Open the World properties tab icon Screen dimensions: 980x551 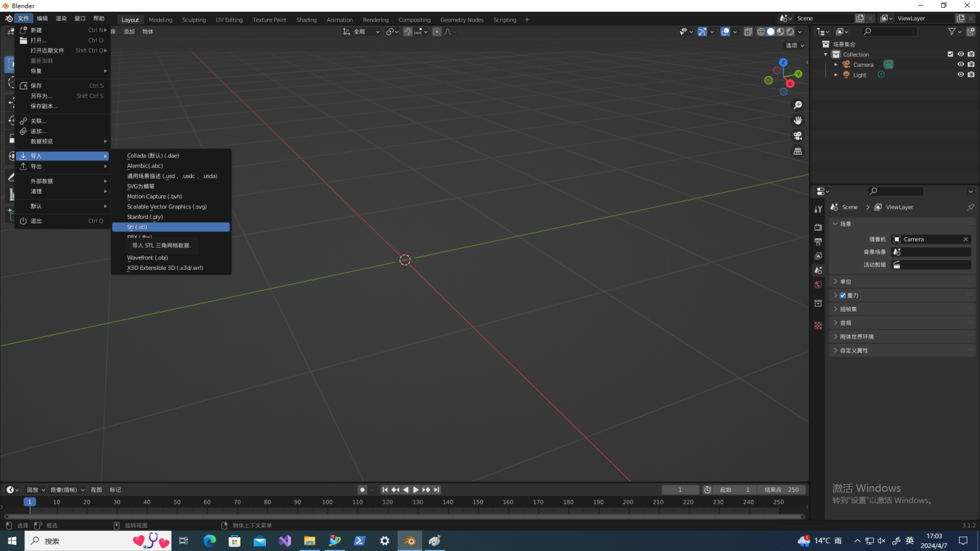coord(818,285)
